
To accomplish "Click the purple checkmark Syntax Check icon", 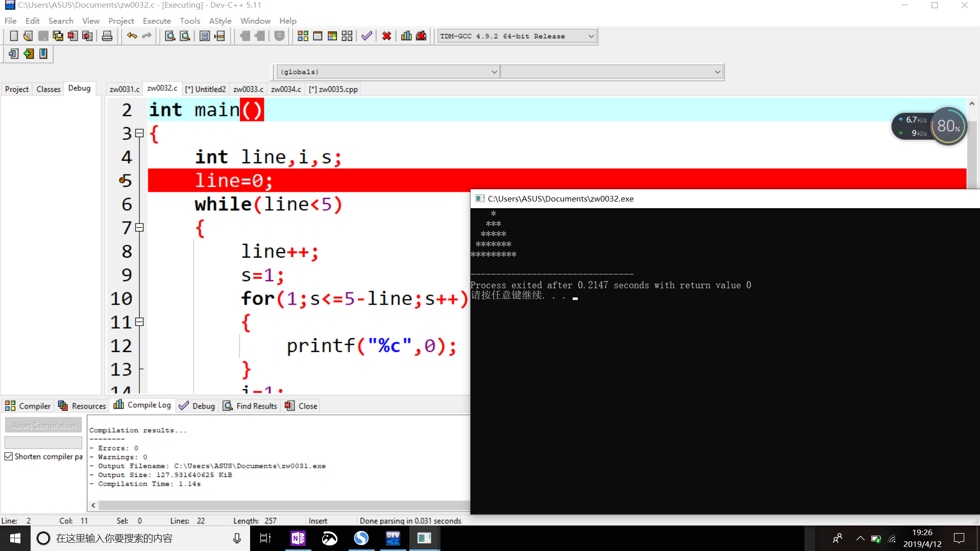I will pyautogui.click(x=366, y=36).
